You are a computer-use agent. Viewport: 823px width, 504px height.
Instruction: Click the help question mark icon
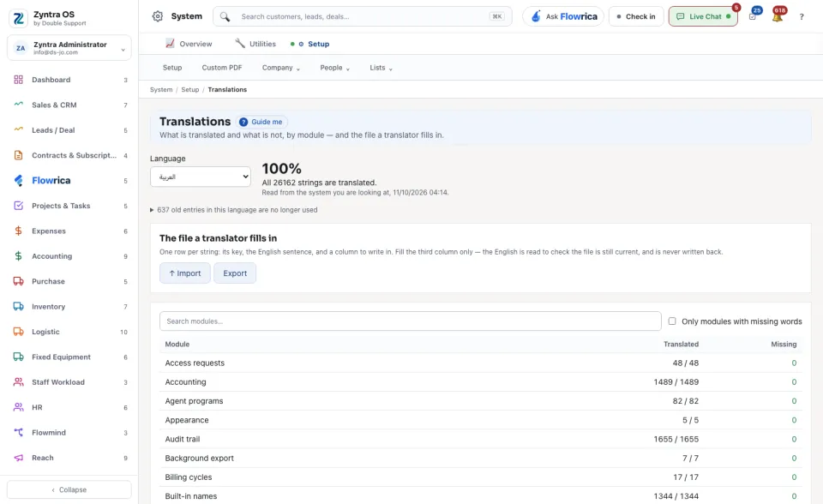point(802,17)
